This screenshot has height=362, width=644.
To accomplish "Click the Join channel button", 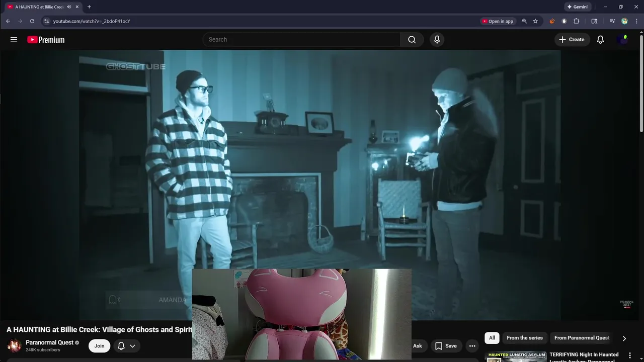I will click(x=100, y=346).
